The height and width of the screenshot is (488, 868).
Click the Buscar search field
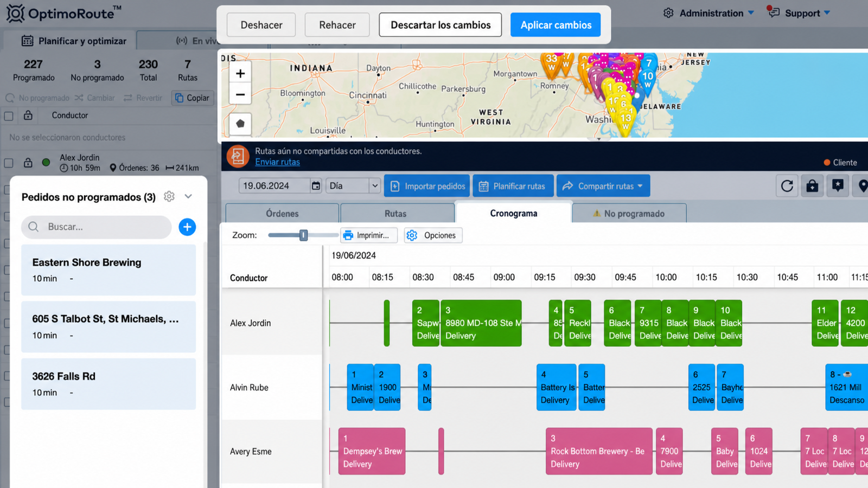click(97, 227)
